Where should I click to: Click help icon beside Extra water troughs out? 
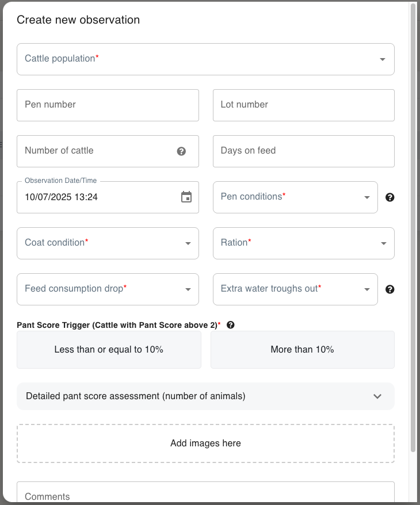[x=390, y=289]
